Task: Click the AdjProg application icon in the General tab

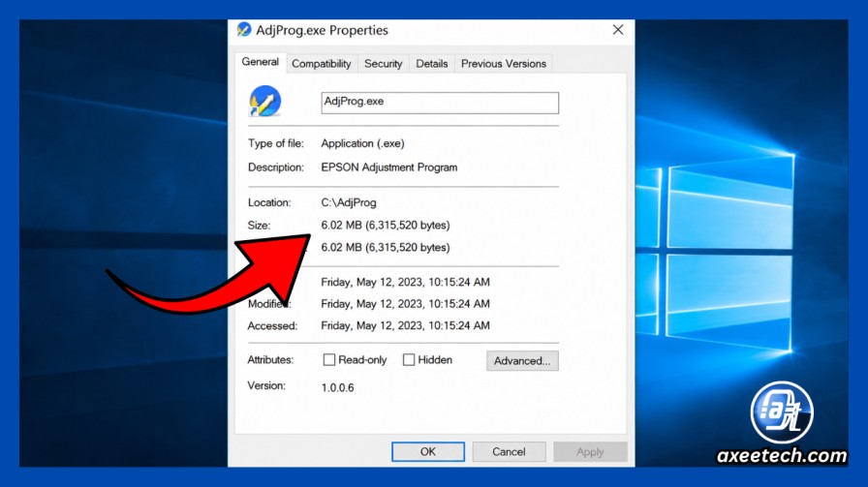Action: [265, 101]
